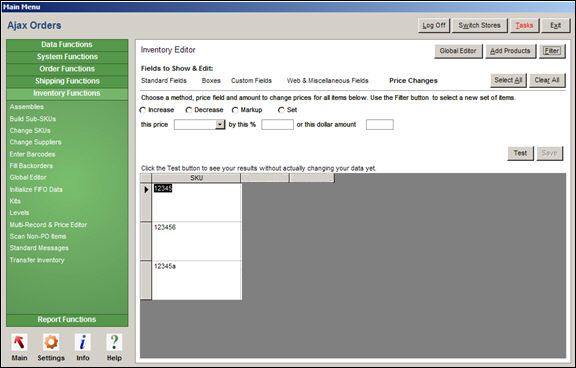The height and width of the screenshot is (368, 576).
Task: Open the 'this price' dropdown arrow
Action: [x=220, y=125]
